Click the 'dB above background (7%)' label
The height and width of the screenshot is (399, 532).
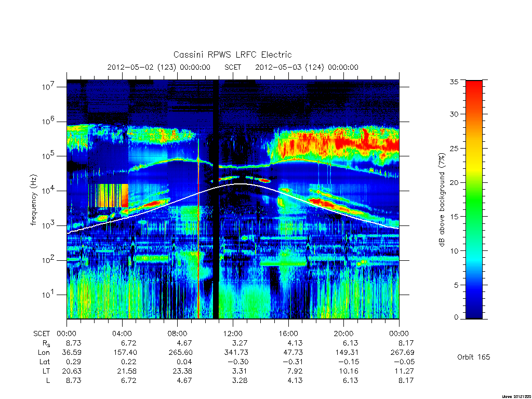442,200
